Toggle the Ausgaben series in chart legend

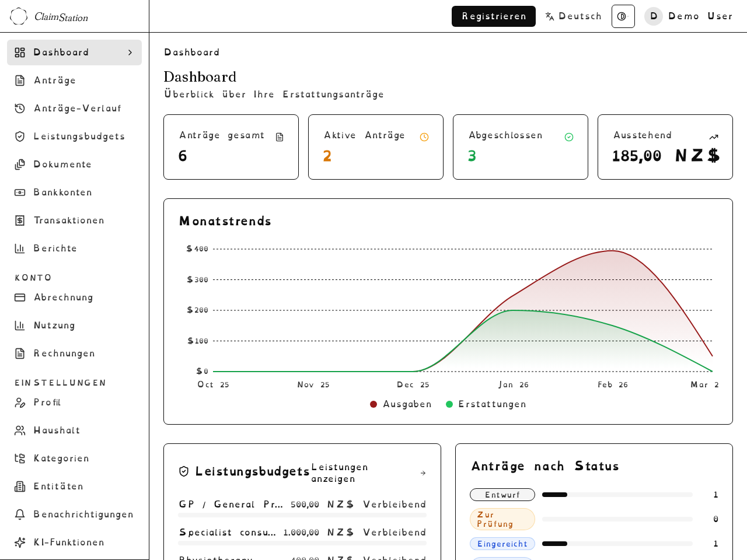[x=401, y=404]
